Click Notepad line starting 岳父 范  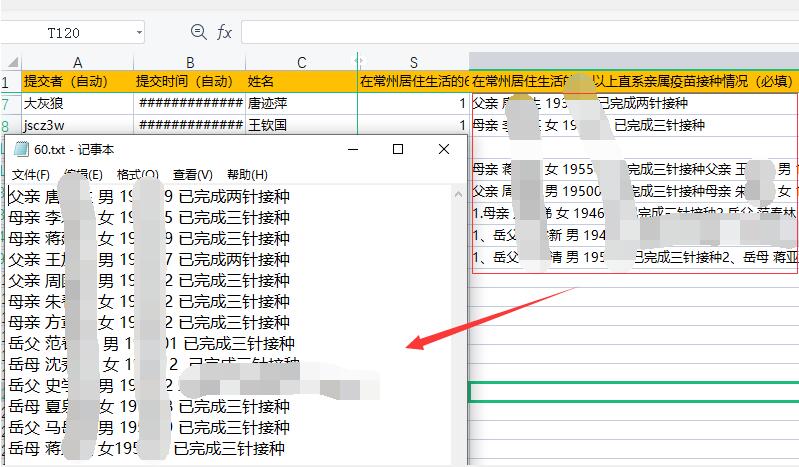tap(151, 344)
